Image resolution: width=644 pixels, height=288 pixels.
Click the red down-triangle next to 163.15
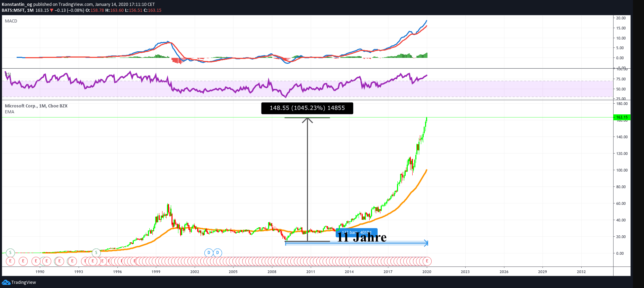52,10
